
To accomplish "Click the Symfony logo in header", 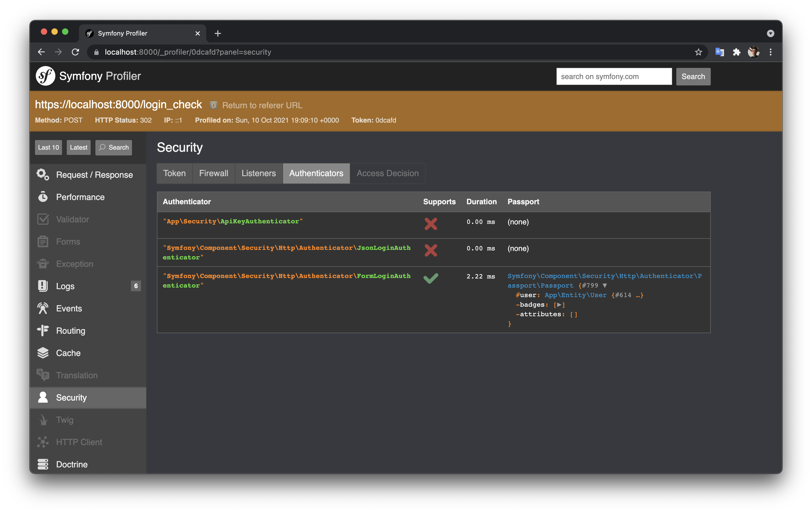I will pyautogui.click(x=45, y=76).
